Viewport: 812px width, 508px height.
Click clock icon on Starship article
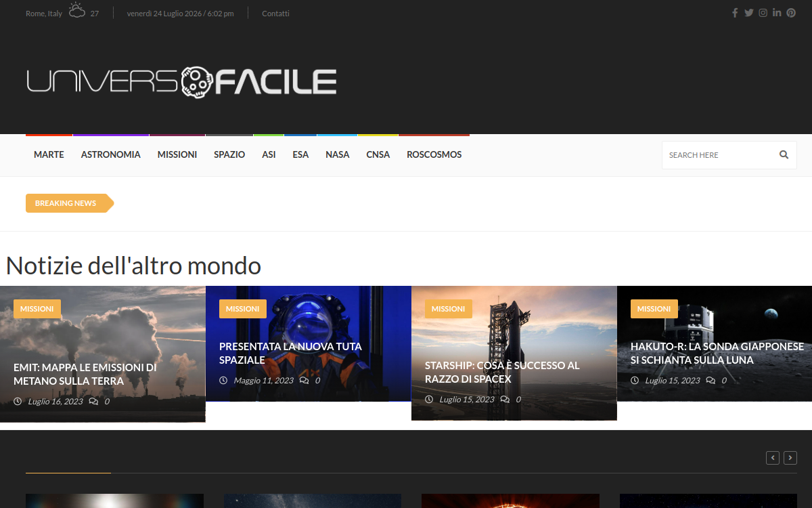point(429,400)
